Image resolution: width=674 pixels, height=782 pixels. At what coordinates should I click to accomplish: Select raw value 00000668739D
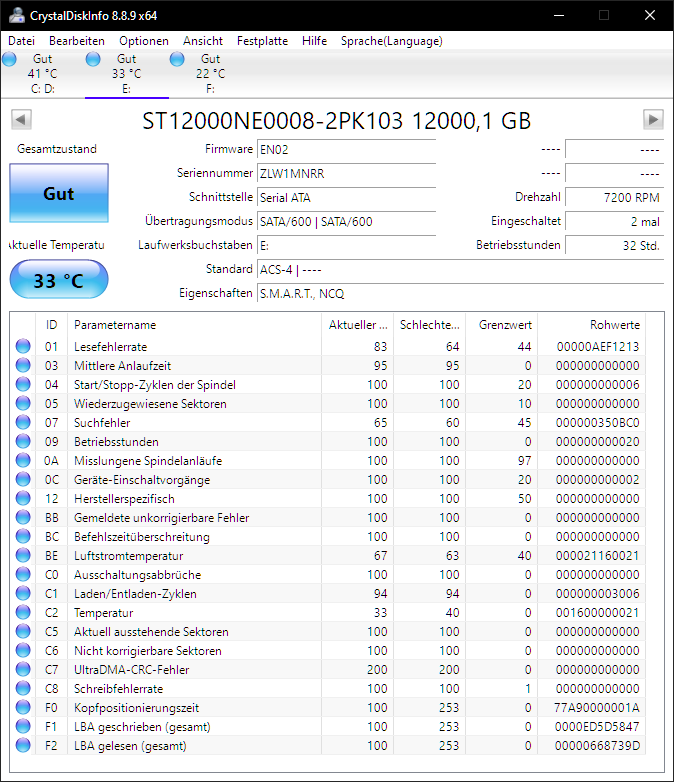pos(597,746)
